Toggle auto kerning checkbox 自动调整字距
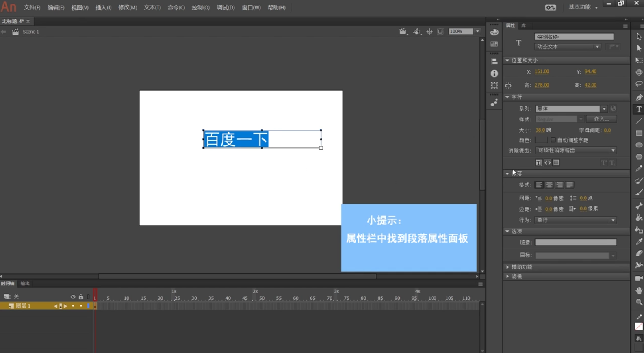Viewport: 644px width, 353px height. click(553, 140)
